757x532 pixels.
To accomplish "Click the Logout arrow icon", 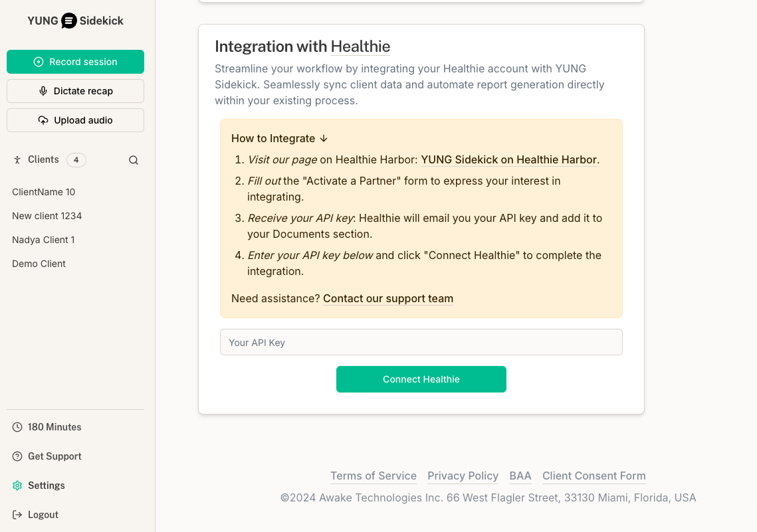I will tap(17, 515).
